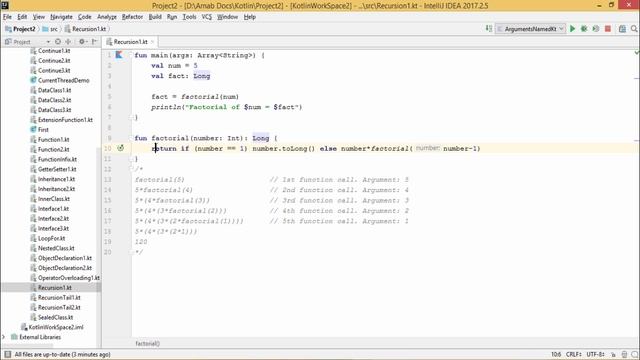Fold the block comment at line 12

coord(131,169)
